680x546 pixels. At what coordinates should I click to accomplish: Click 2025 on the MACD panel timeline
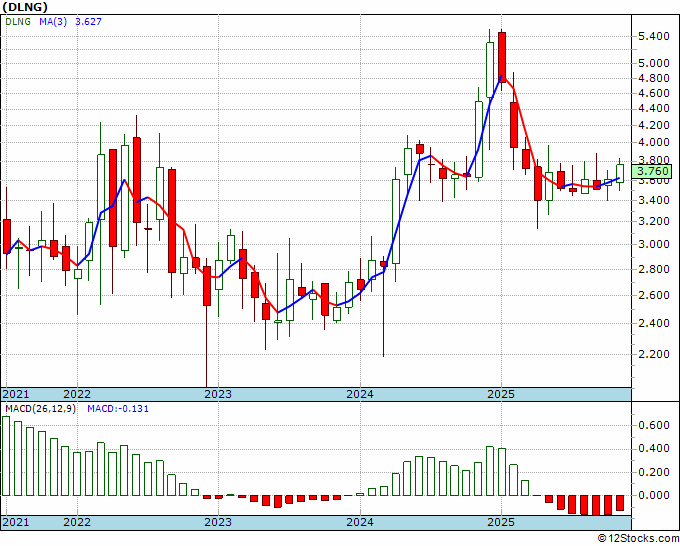501,522
